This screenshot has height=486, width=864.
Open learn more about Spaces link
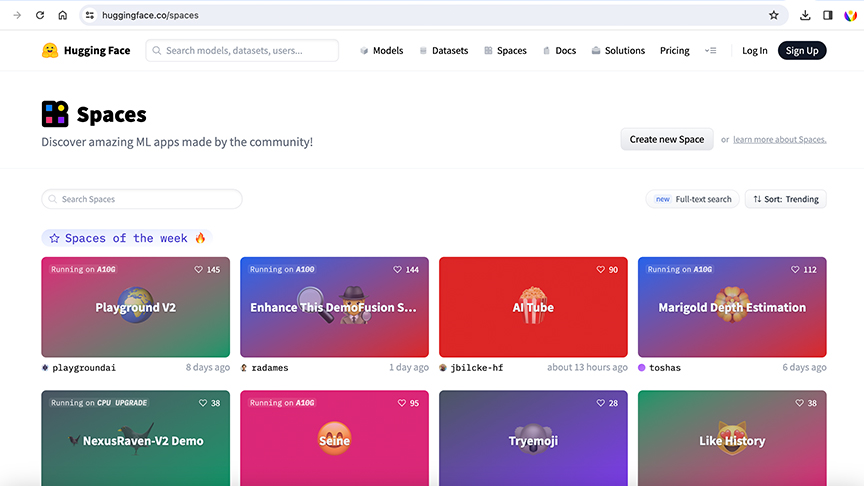[x=780, y=140]
